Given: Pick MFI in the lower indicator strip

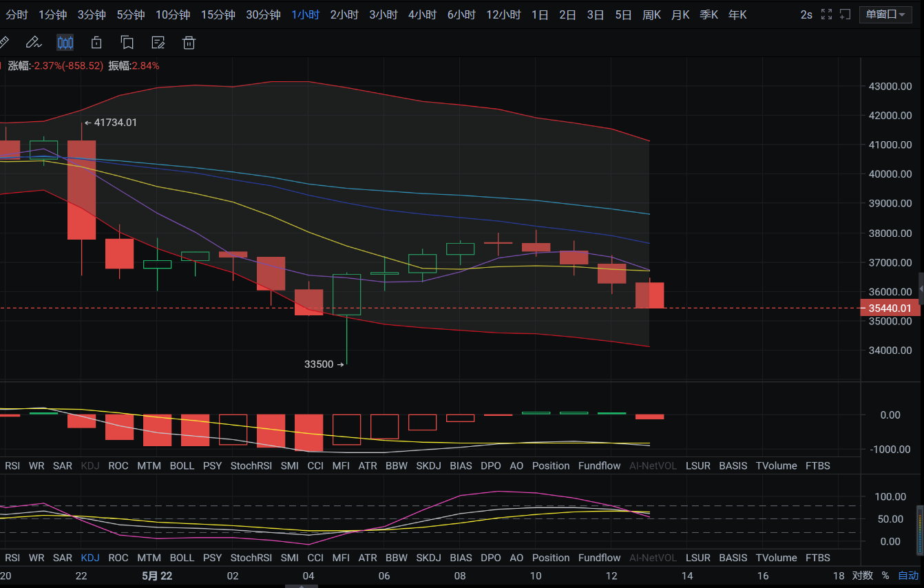Looking at the screenshot, I should pos(341,558).
